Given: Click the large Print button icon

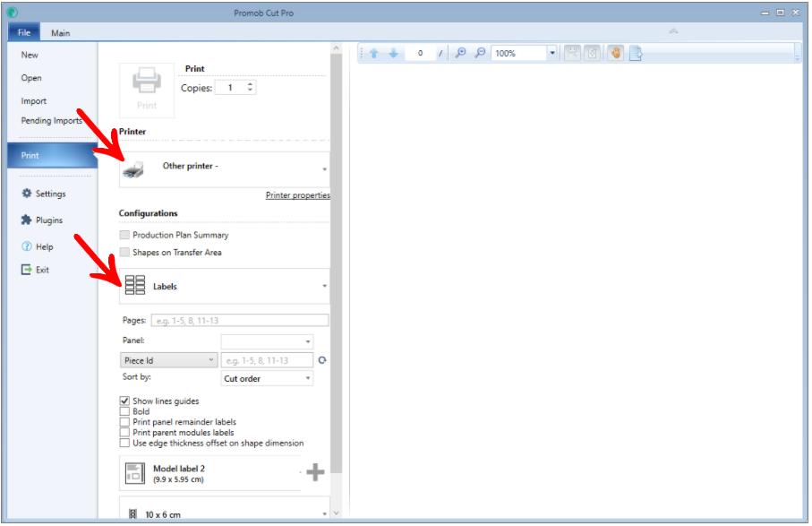Looking at the screenshot, I should pos(147,91).
